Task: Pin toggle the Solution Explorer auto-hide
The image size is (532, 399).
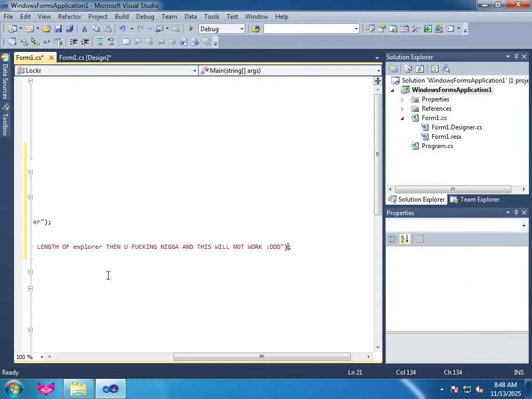Action: tap(516, 57)
